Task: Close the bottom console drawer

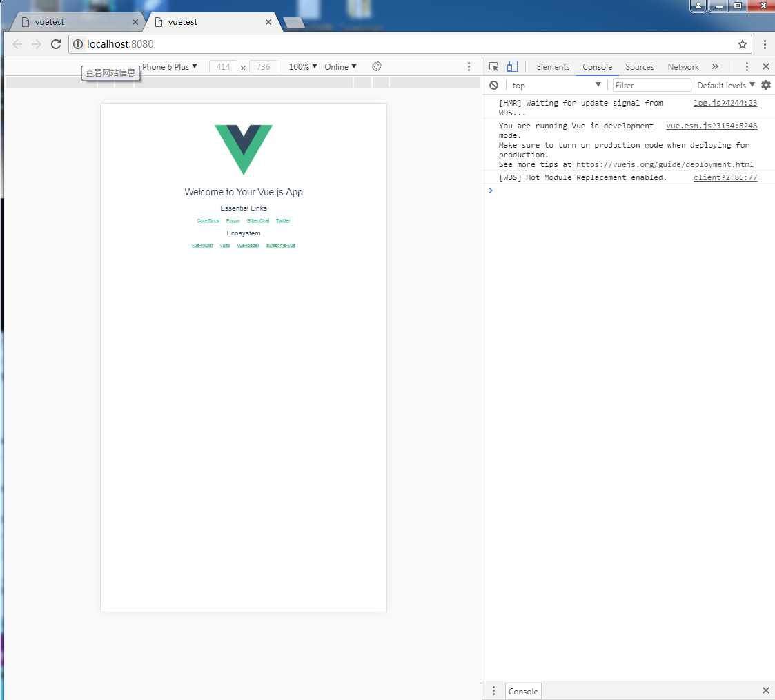Action: click(765, 690)
